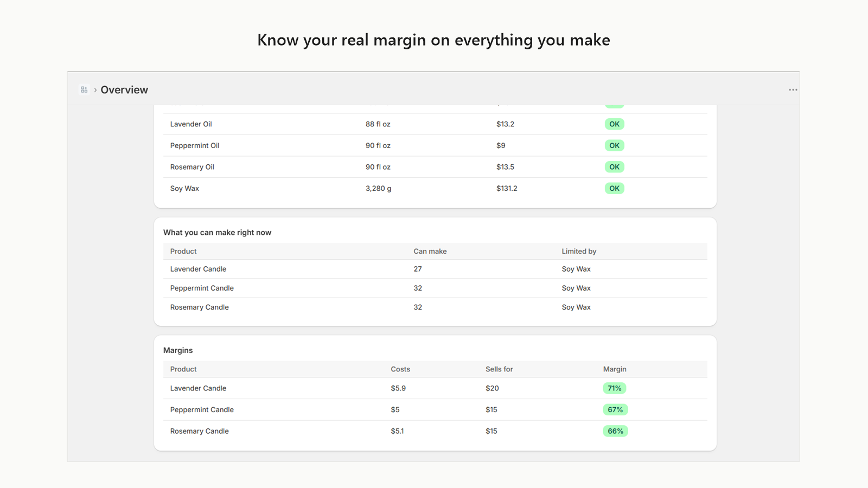Click the Sells for column header
The width and height of the screenshot is (868, 488).
click(499, 369)
